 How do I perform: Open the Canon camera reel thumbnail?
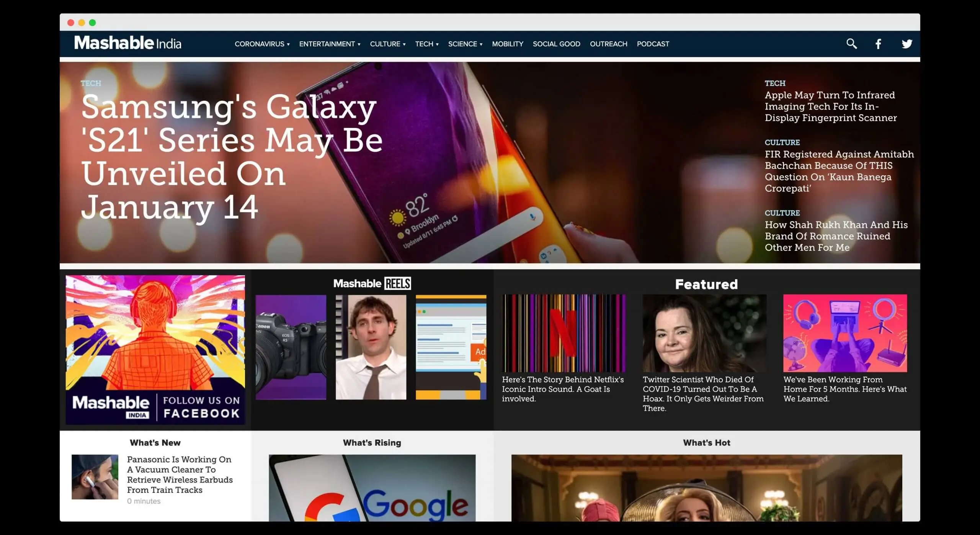[x=291, y=347]
